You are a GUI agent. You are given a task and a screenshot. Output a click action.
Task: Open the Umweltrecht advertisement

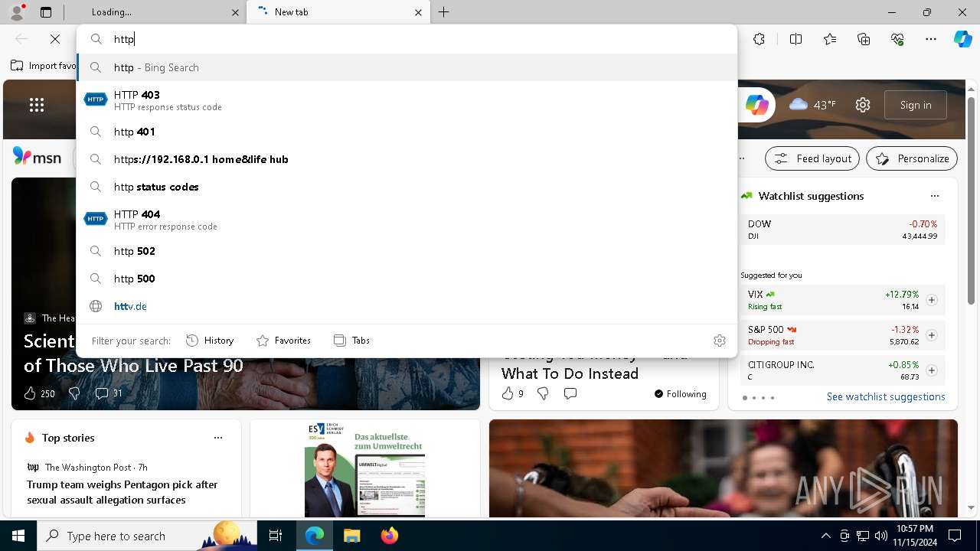[364, 468]
